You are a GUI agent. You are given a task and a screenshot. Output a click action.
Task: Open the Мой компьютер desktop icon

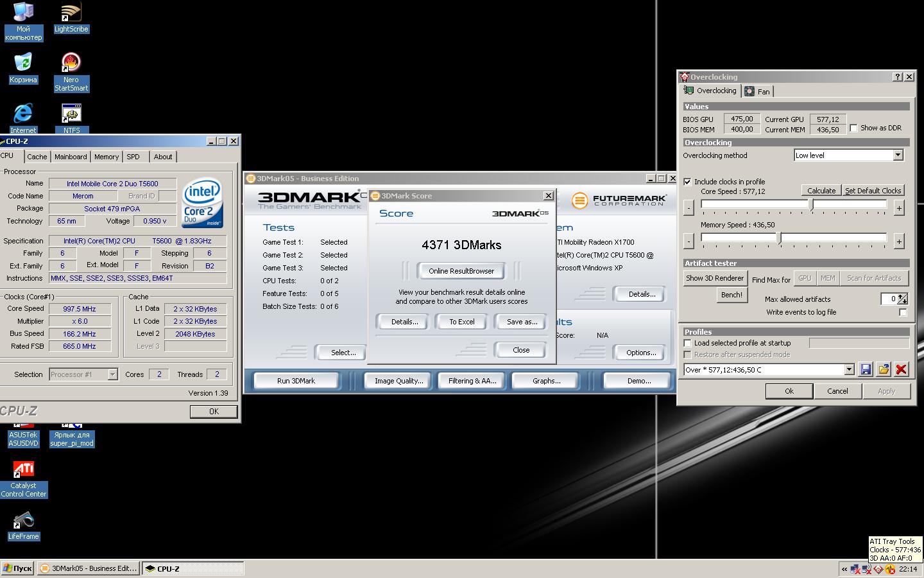23,21
